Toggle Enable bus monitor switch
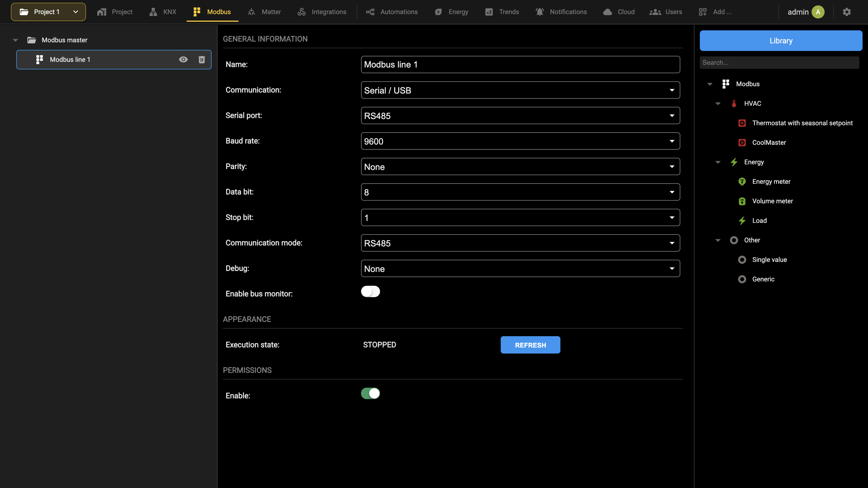 click(x=370, y=291)
